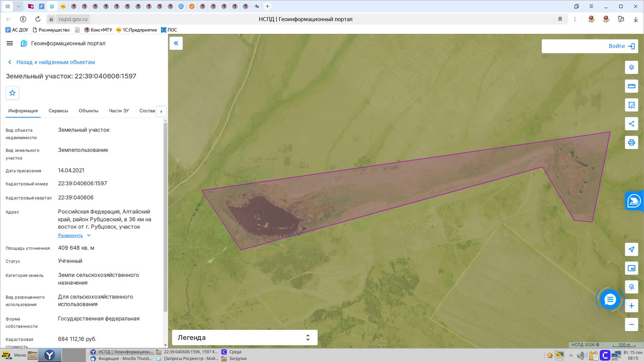The width and height of the screenshot is (644, 362).
Task: Go back to found objects list
Action: tap(52, 62)
